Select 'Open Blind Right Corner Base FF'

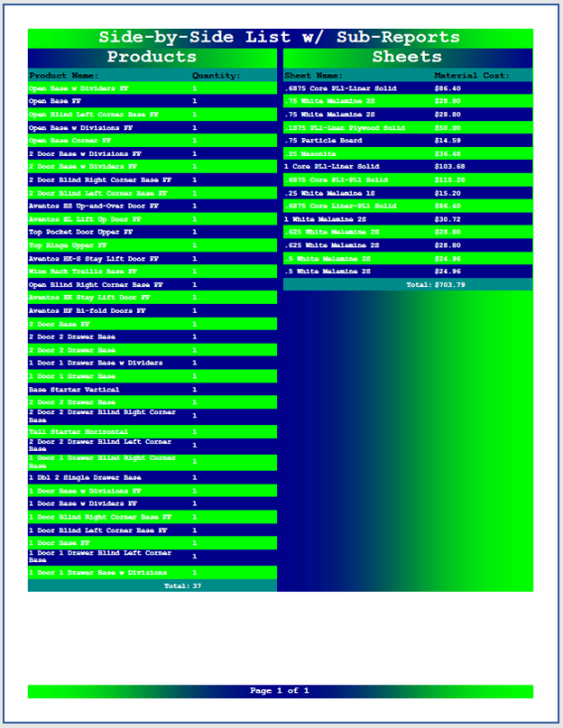tap(96, 284)
